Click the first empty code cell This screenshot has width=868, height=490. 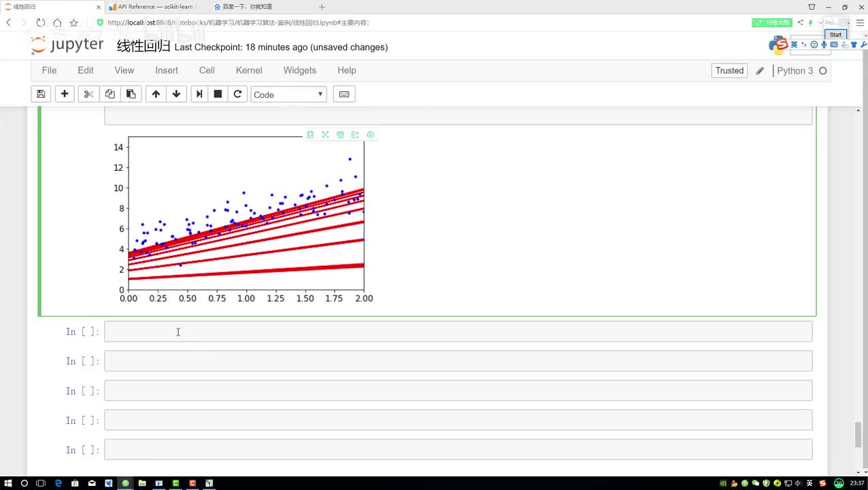pyautogui.click(x=458, y=331)
